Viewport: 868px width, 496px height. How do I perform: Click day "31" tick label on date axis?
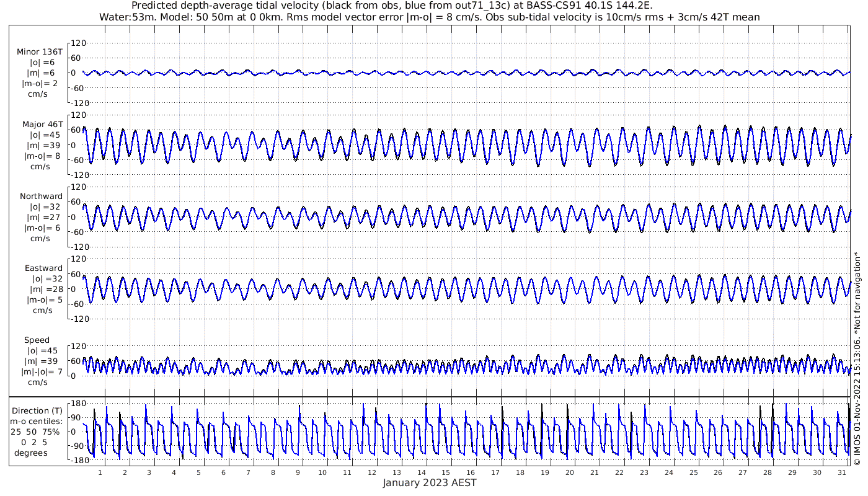click(841, 473)
